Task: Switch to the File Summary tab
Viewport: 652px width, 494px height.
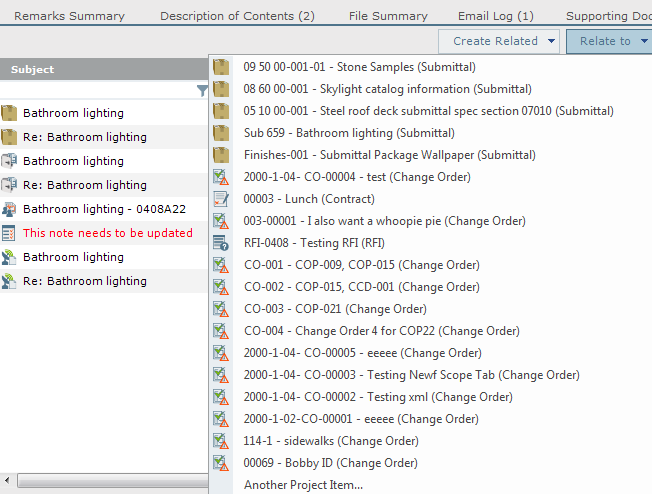Action: pyautogui.click(x=388, y=16)
